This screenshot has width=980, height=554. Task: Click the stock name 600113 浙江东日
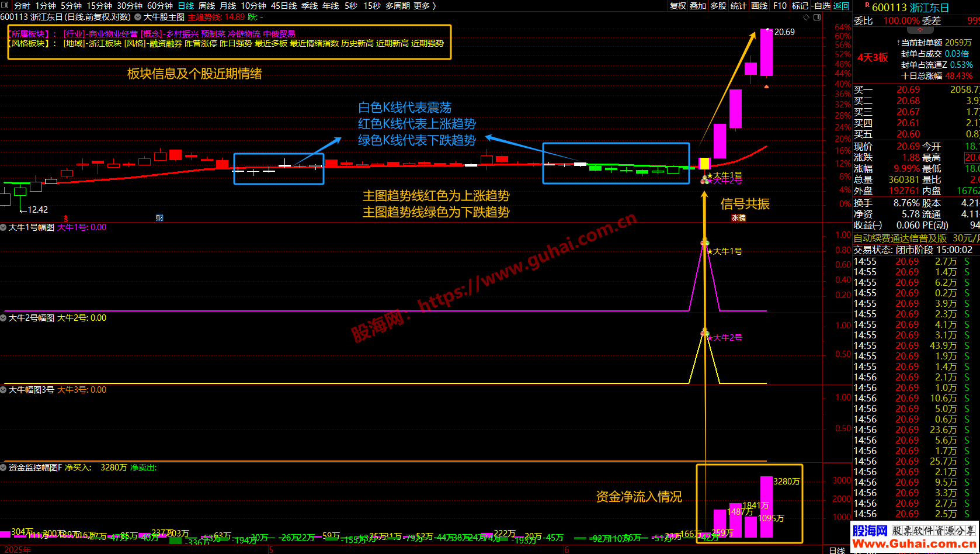911,8
